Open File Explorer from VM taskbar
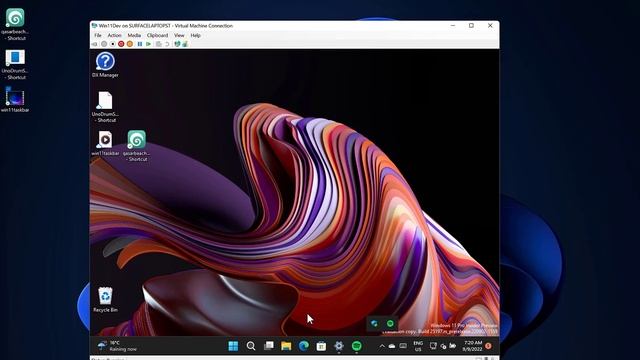The height and width of the screenshot is (360, 640). click(286, 346)
